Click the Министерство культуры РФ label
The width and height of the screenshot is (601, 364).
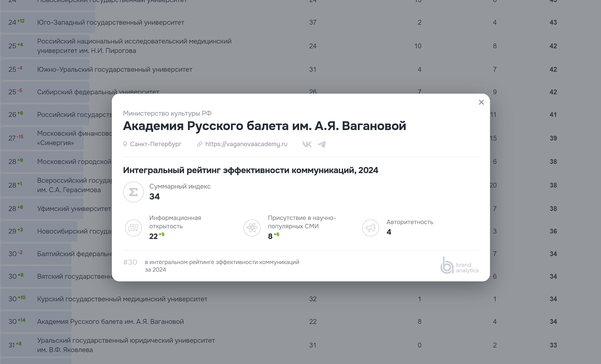point(167,113)
